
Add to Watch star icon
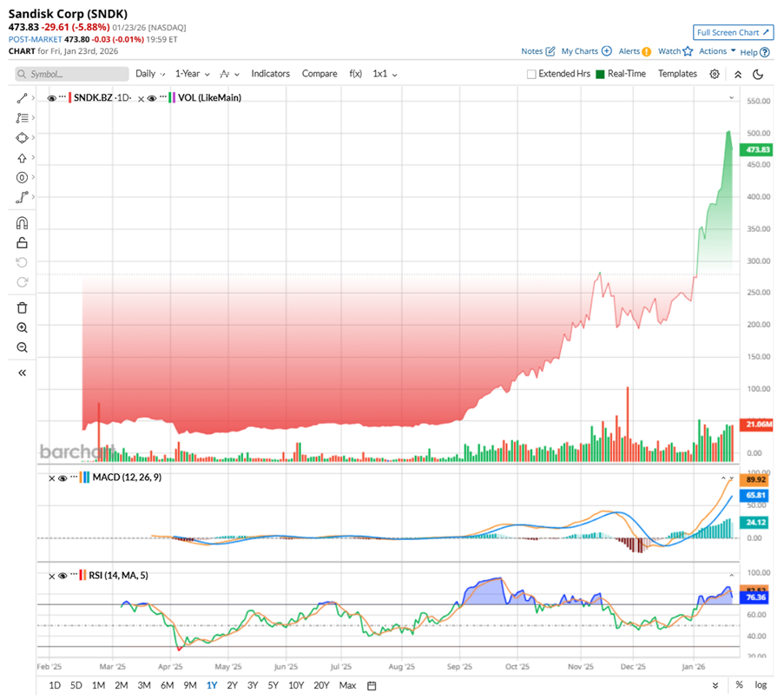tap(688, 51)
